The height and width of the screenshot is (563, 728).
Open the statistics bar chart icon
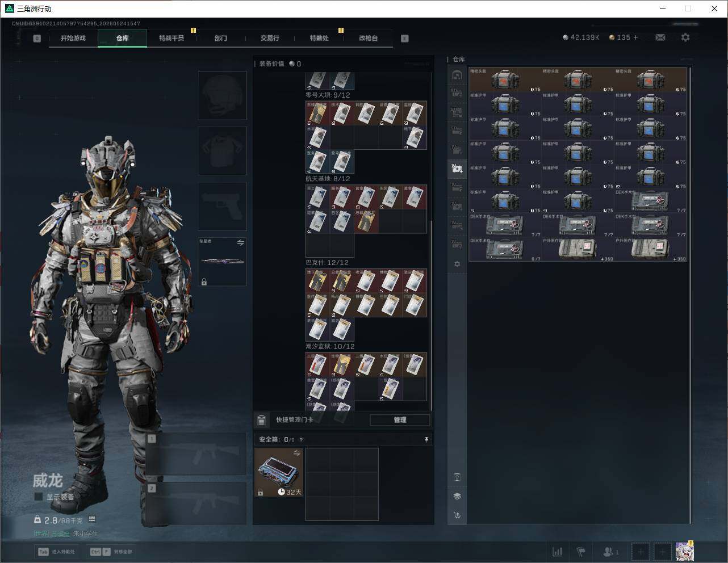point(558,551)
